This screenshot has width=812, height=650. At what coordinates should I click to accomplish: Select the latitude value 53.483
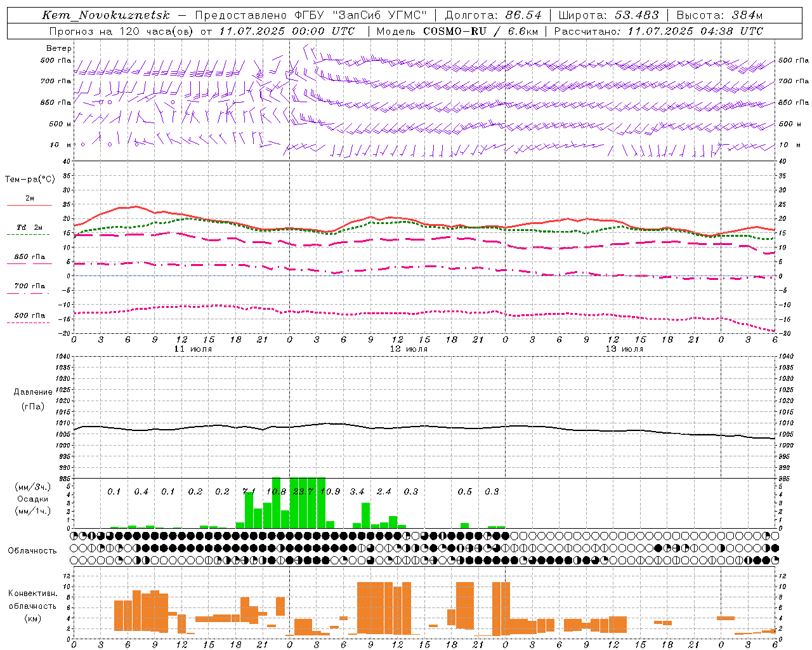637,15
